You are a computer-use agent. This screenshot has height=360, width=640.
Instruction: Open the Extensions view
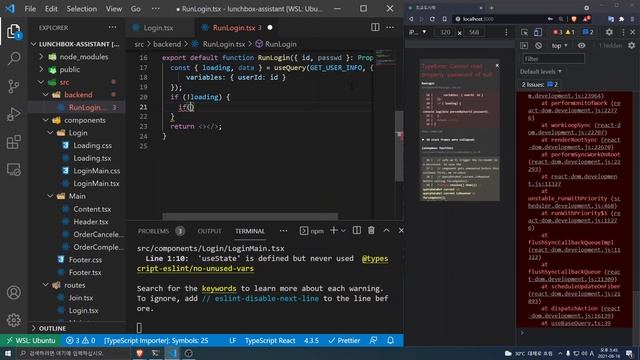tap(13, 142)
